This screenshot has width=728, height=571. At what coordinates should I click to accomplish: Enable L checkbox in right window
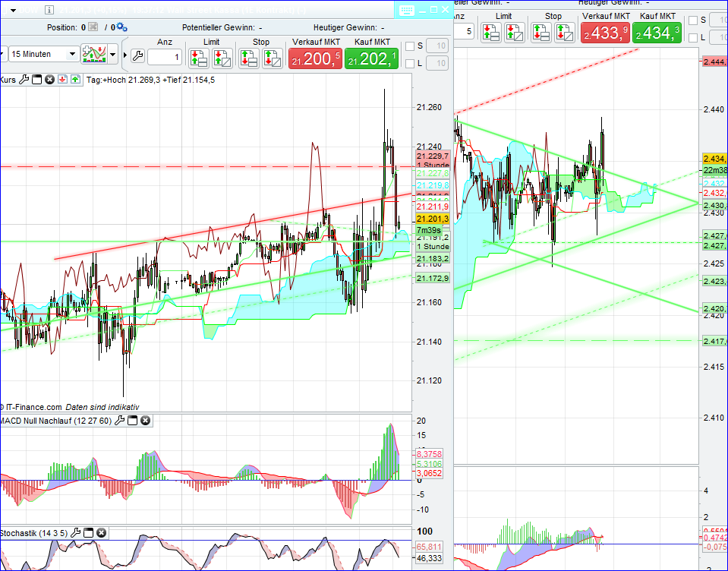(x=693, y=38)
